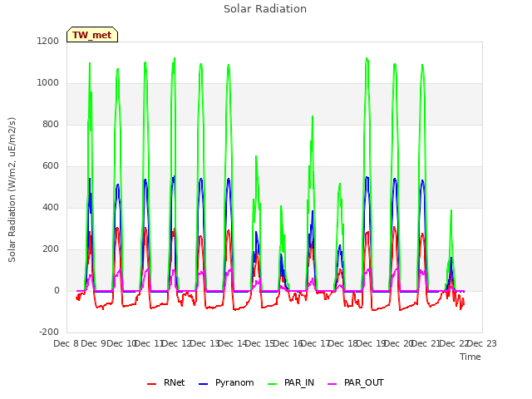This screenshot has width=532, height=399.
Task: Click the 1200 y-axis tick label
Action: (48, 41)
